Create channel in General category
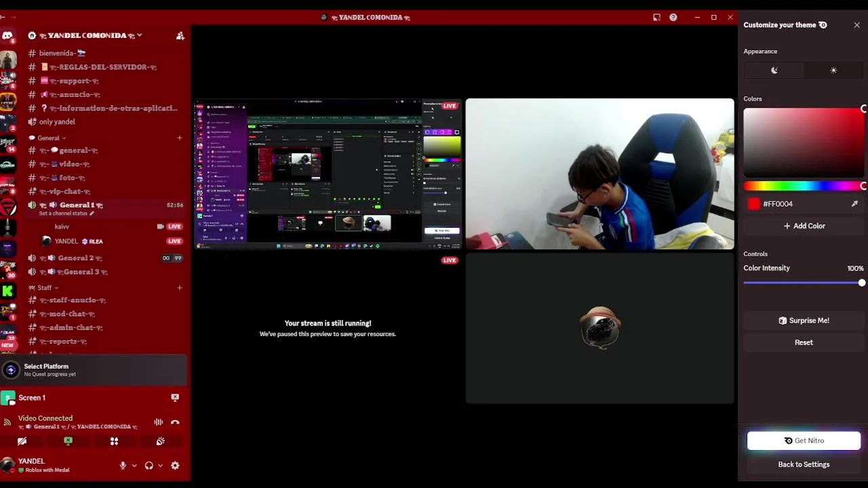The height and width of the screenshot is (488, 868). [180, 138]
